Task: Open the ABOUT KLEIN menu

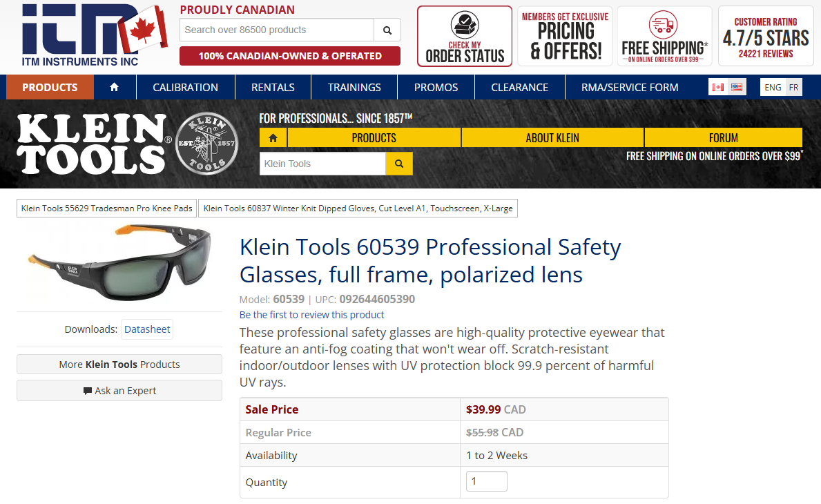Action: point(552,138)
